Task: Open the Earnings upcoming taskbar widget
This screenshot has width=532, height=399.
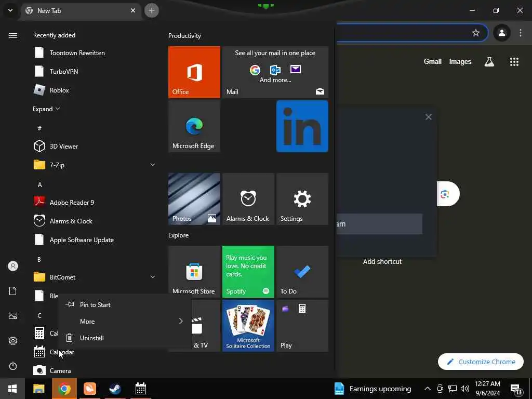Action: click(x=372, y=389)
